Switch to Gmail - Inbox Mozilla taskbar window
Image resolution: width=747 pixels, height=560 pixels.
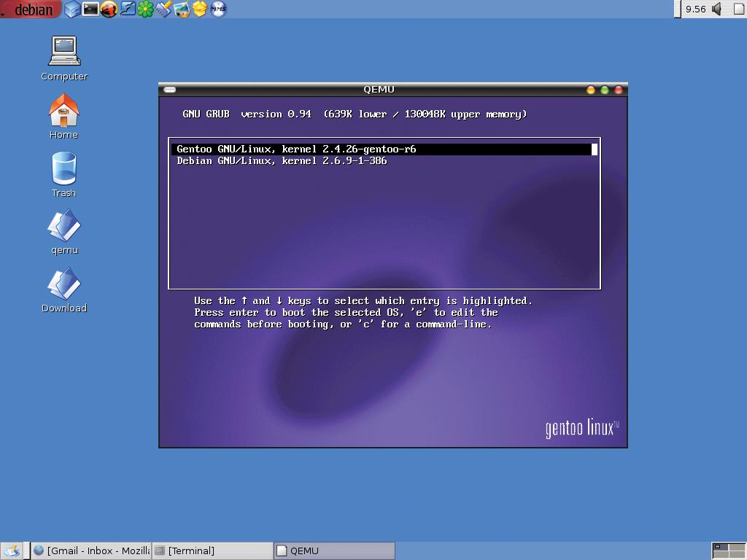point(91,551)
